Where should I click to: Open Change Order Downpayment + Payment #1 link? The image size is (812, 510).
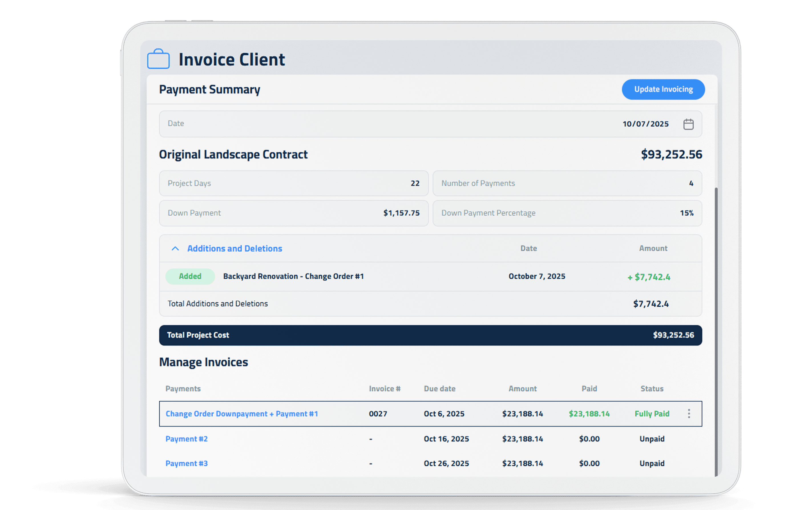pos(241,414)
